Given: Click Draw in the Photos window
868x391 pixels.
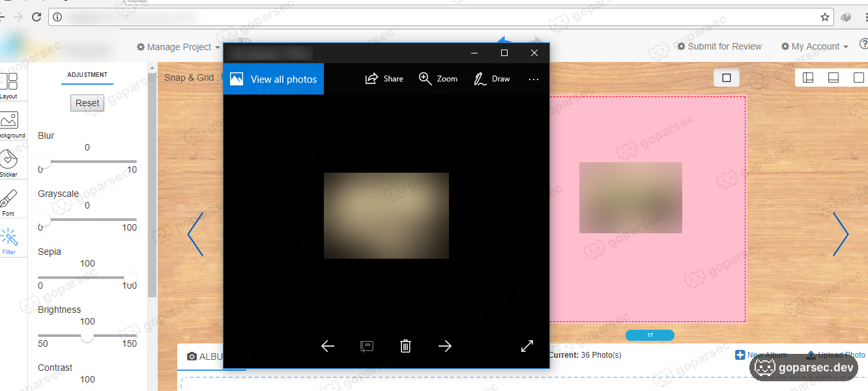Looking at the screenshot, I should [492, 79].
